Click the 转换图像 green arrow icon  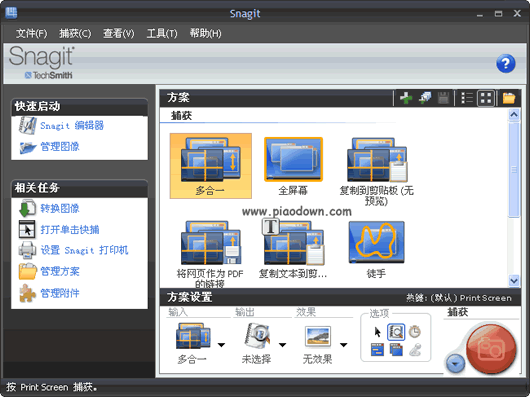27,208
